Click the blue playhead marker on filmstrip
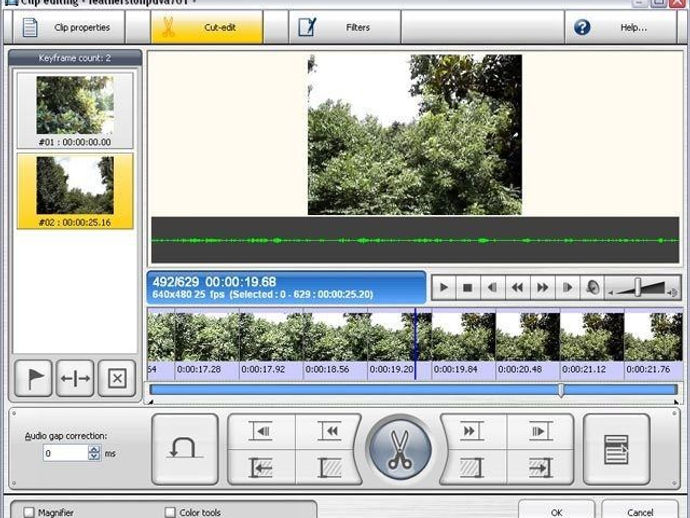 (415, 343)
